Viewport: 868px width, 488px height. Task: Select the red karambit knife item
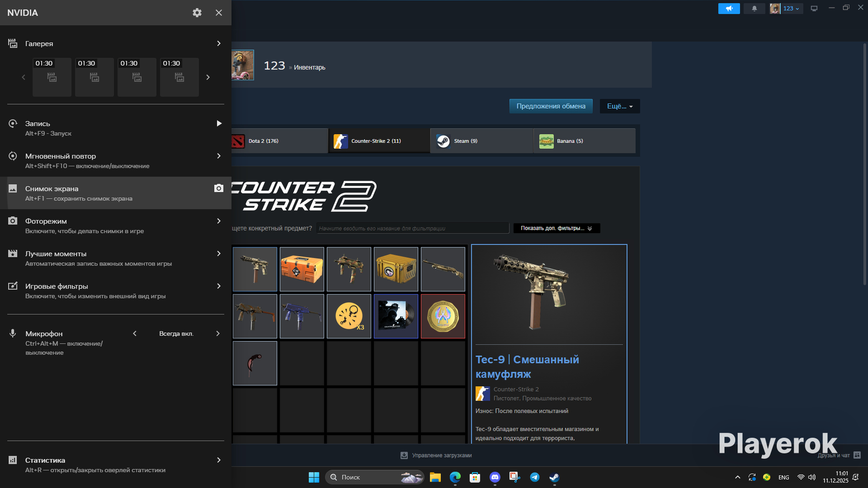click(x=255, y=363)
